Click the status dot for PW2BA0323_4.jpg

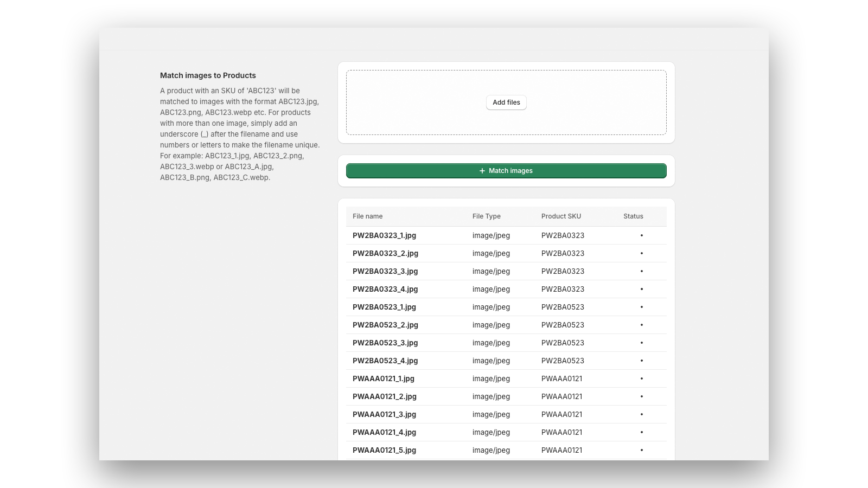(642, 289)
